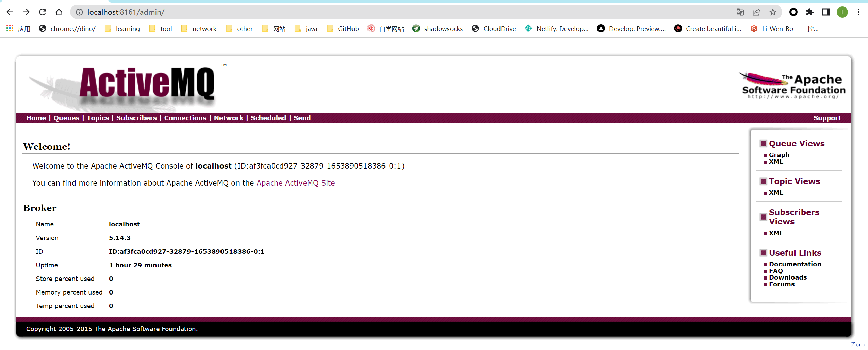Open the other bookmark folder
The width and height of the screenshot is (868, 350).
(239, 29)
